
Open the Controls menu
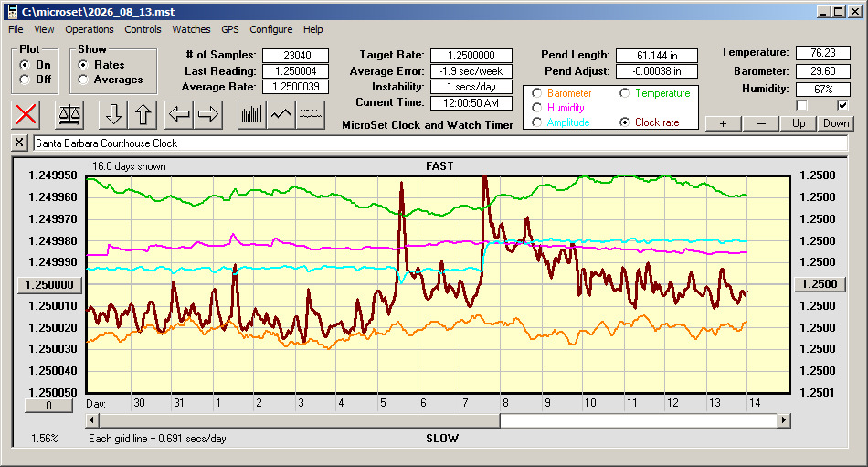tap(143, 29)
